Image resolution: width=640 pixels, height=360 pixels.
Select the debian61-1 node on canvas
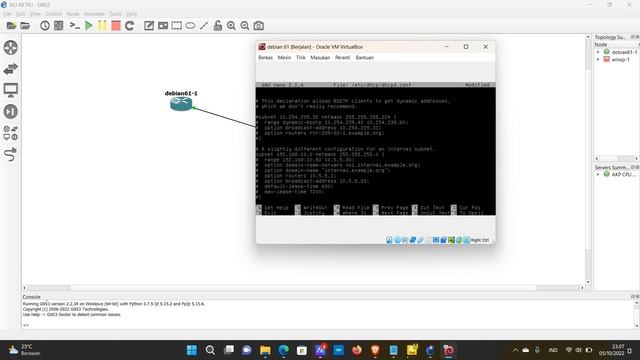coord(181,104)
